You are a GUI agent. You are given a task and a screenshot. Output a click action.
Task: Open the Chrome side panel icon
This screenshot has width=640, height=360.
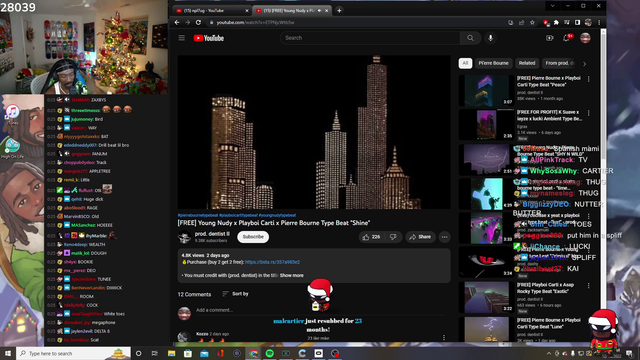click(x=578, y=22)
